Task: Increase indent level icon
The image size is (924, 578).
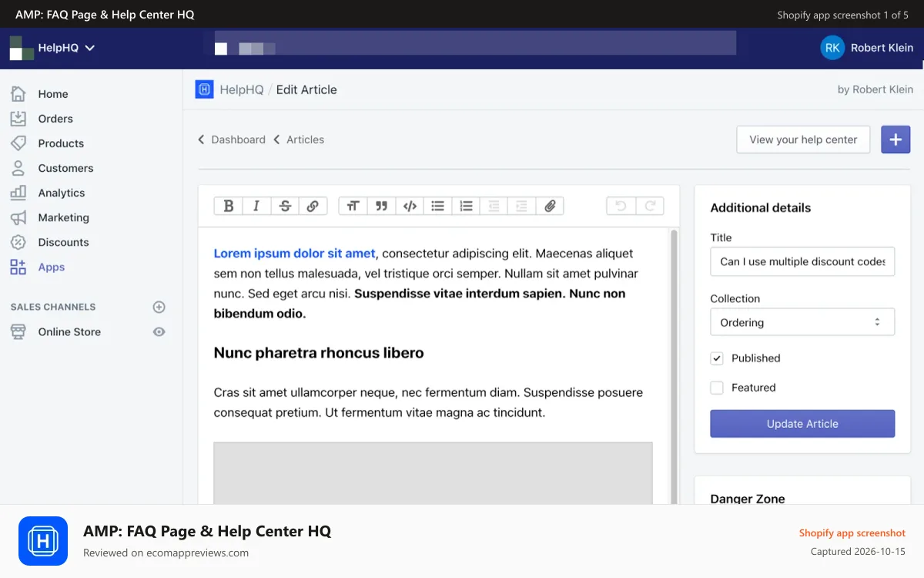Action: pos(522,206)
